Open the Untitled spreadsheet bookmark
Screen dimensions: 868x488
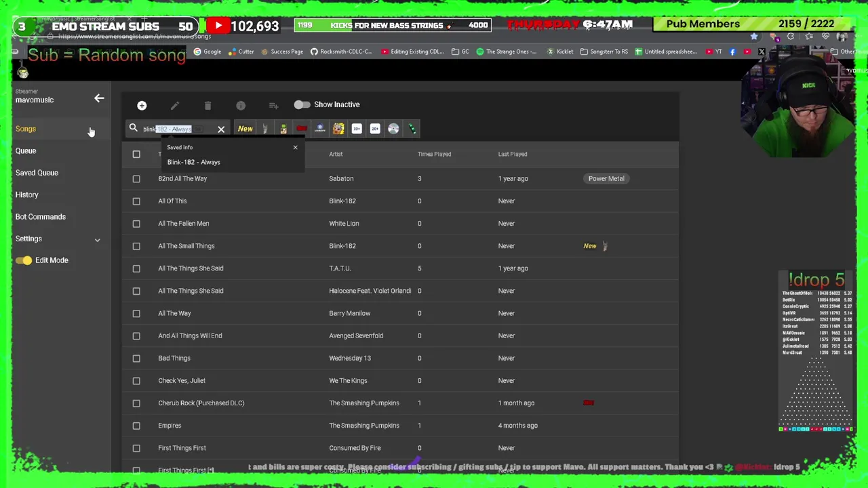coord(666,52)
